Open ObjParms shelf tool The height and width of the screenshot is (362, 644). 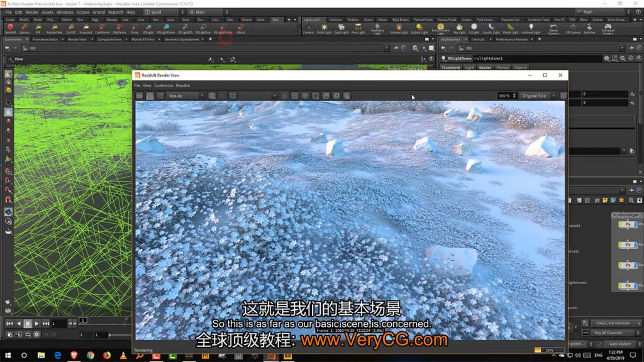[119, 28]
